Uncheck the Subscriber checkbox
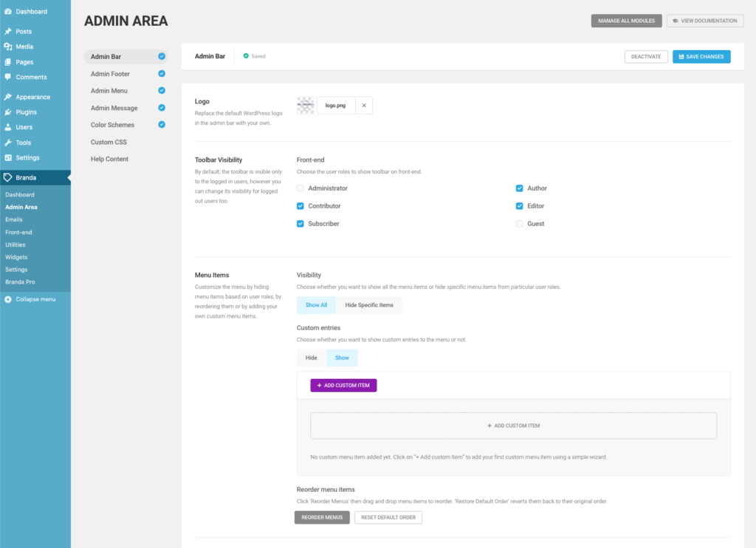 tap(300, 224)
